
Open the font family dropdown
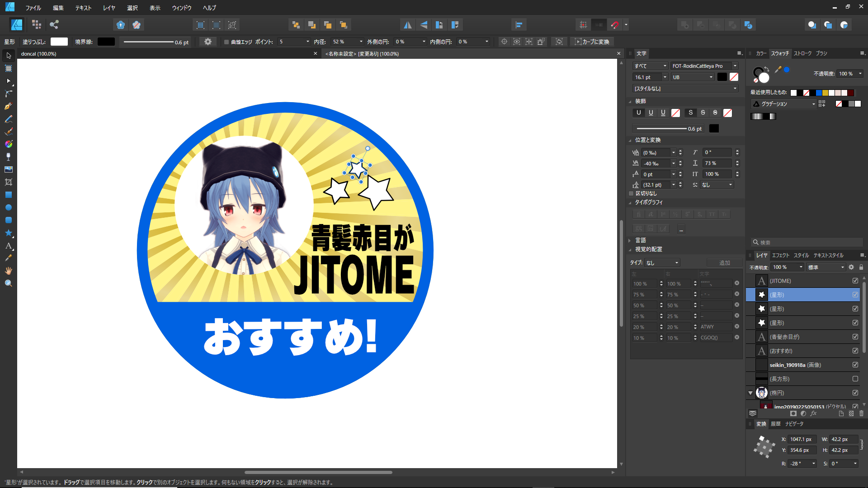[735, 66]
